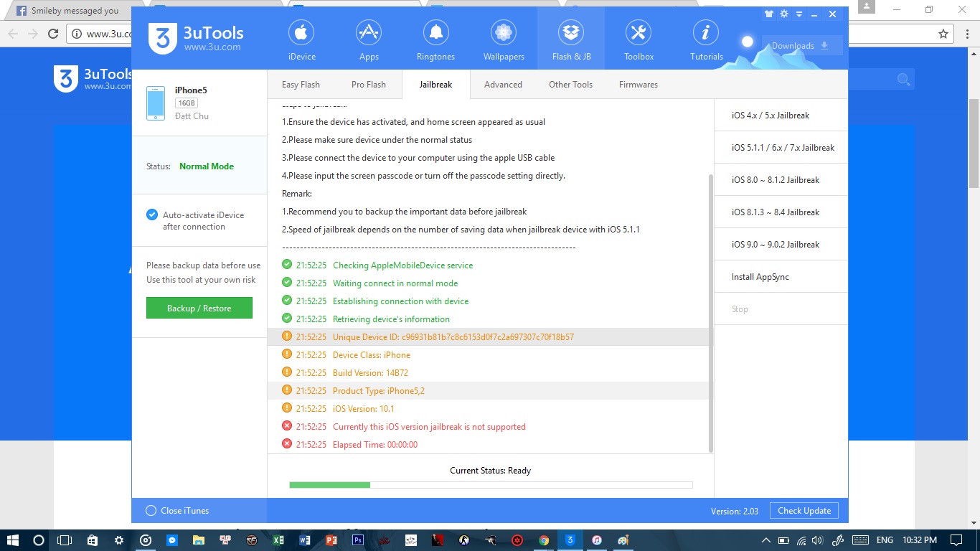Select the Product Type: iPhone5,2 log line
This screenshot has height=551, width=980.
488,391
